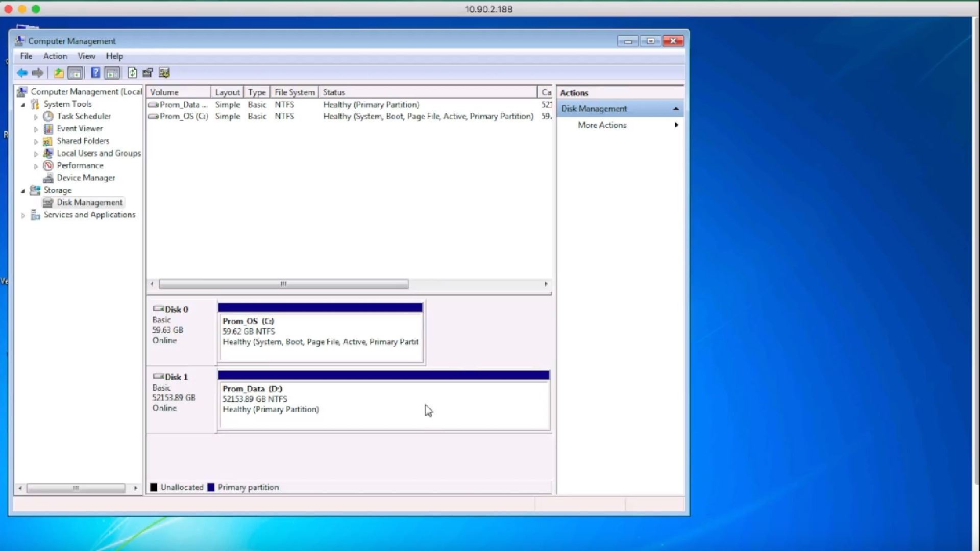Expand the Performance tree node

[36, 166]
